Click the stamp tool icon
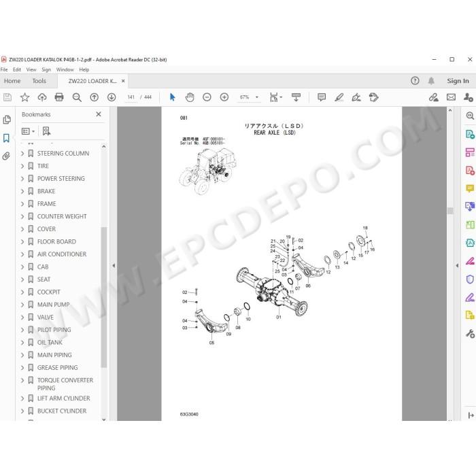The height and width of the screenshot is (476, 476). 373,97
